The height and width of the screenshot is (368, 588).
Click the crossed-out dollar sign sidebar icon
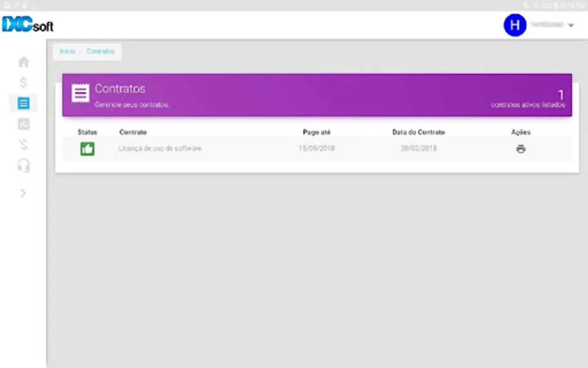tap(24, 145)
